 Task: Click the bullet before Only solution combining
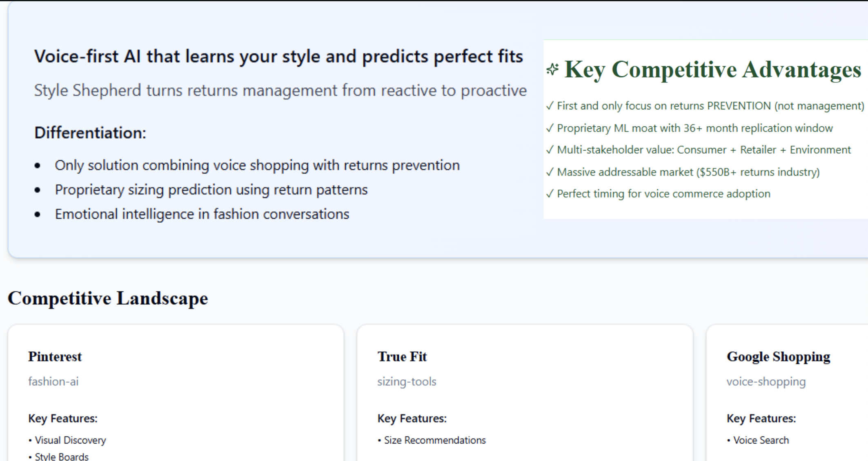click(x=38, y=166)
